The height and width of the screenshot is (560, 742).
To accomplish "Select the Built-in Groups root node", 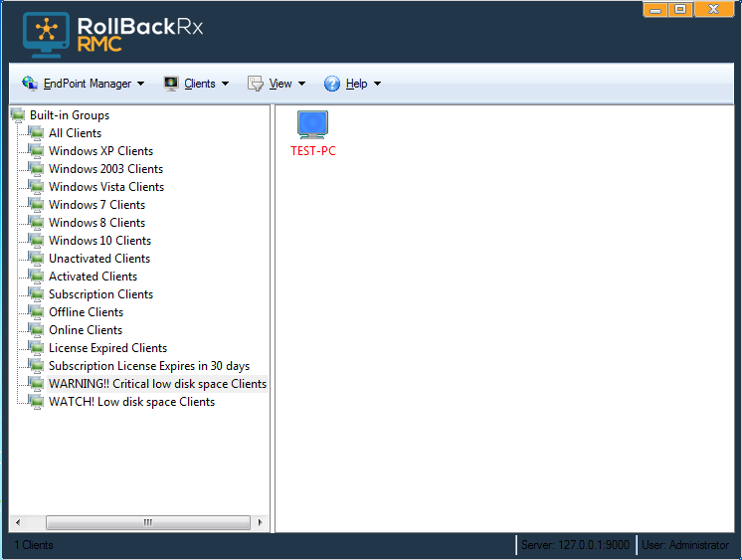I will point(70,115).
